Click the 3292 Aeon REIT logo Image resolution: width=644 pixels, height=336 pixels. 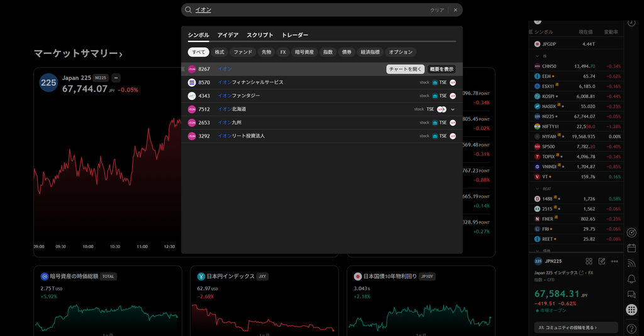tap(192, 136)
